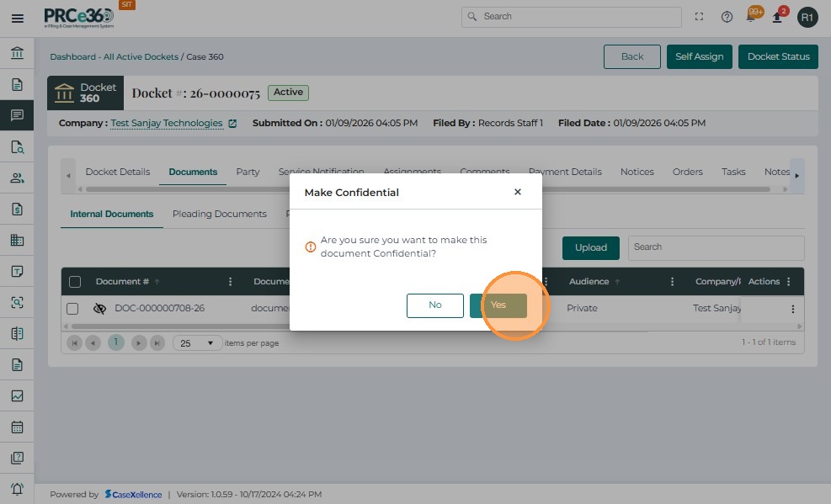This screenshot has height=504, width=831.
Task: Open the uploads icon with badge 2
Action: click(778, 16)
